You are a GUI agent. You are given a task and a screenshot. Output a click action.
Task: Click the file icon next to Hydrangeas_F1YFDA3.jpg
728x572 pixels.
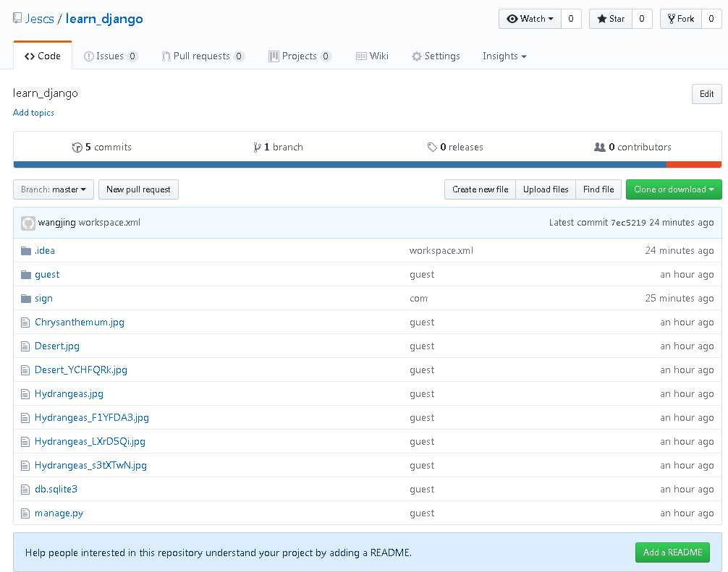[25, 418]
